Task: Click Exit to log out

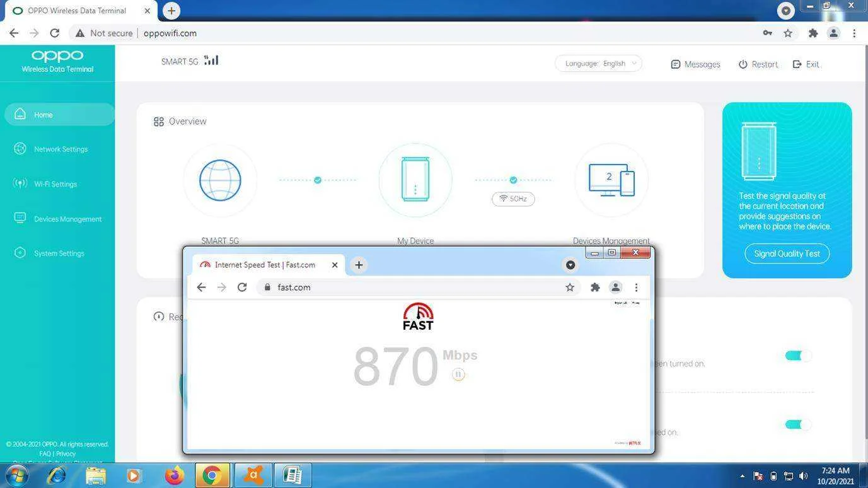Action: click(x=806, y=64)
